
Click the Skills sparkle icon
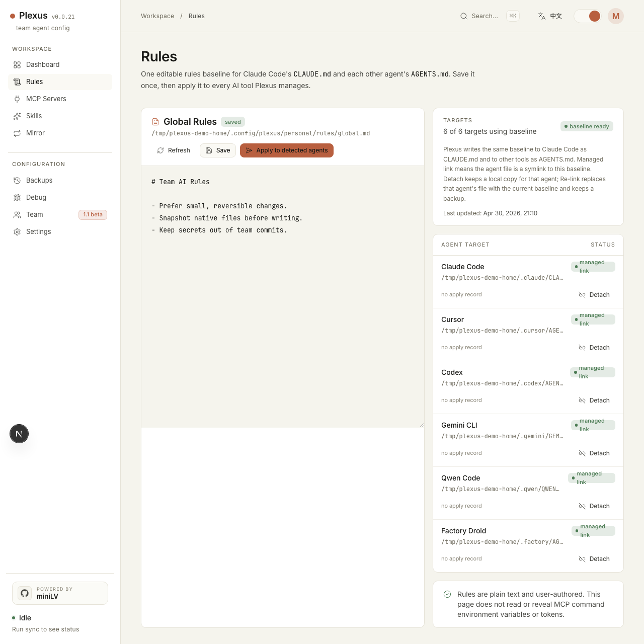pyautogui.click(x=17, y=116)
